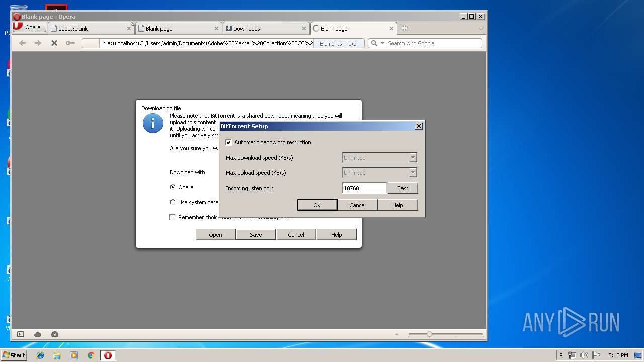644x362 pixels.
Task: Stop loading with the X icon
Action: pos(54,43)
